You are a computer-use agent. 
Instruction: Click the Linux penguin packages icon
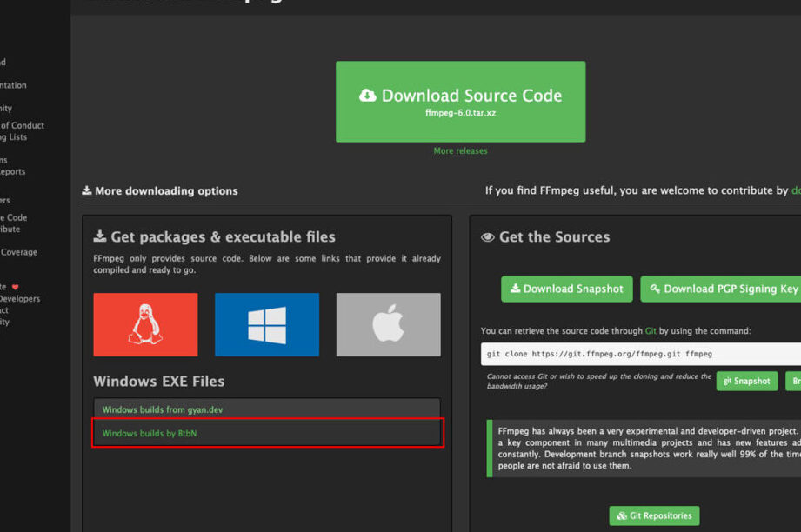click(145, 324)
